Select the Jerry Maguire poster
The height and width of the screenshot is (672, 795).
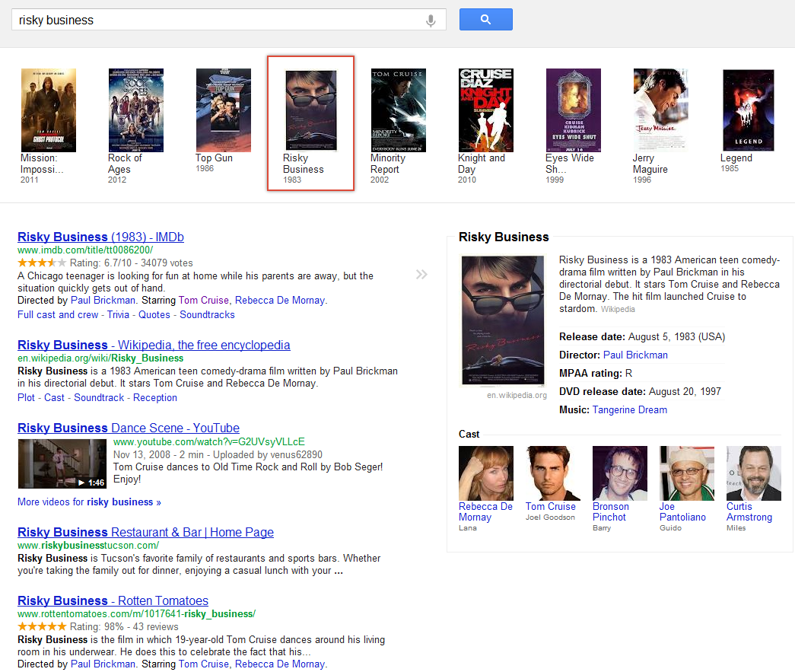pos(660,110)
